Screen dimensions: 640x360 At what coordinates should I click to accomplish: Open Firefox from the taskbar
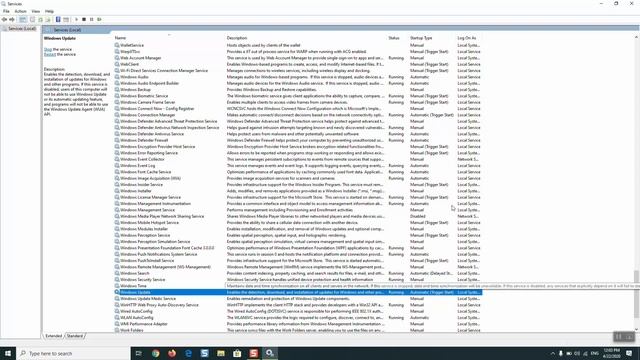coord(172,353)
